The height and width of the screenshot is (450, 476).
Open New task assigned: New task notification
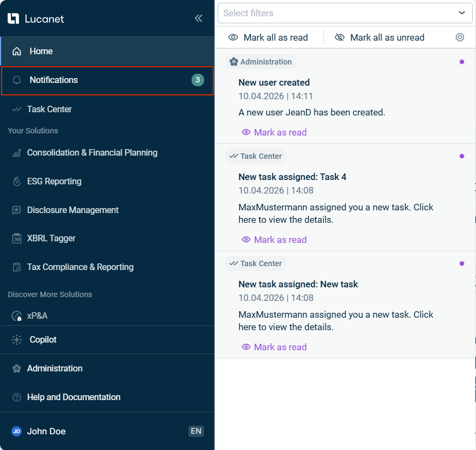click(298, 284)
